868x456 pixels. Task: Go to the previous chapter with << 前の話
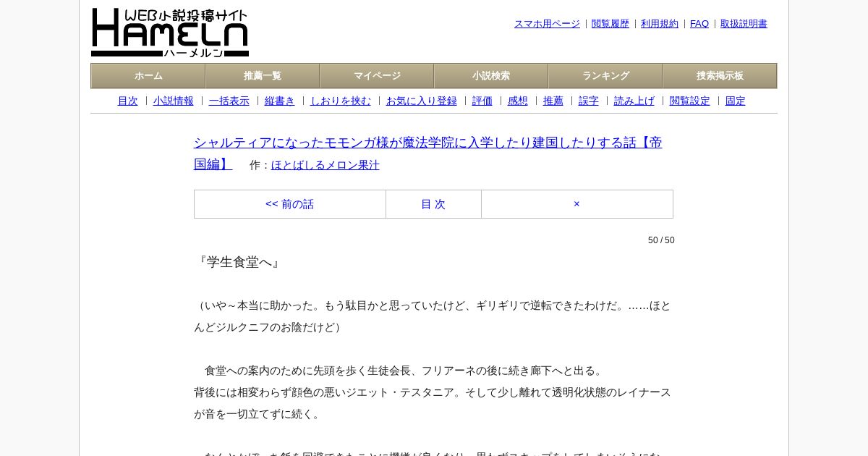tap(290, 204)
